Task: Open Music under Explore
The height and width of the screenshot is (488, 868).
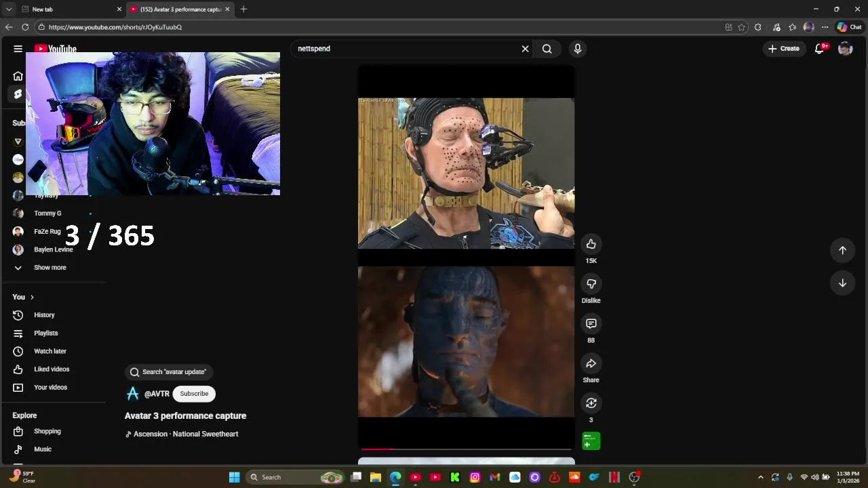Action: [43, 449]
